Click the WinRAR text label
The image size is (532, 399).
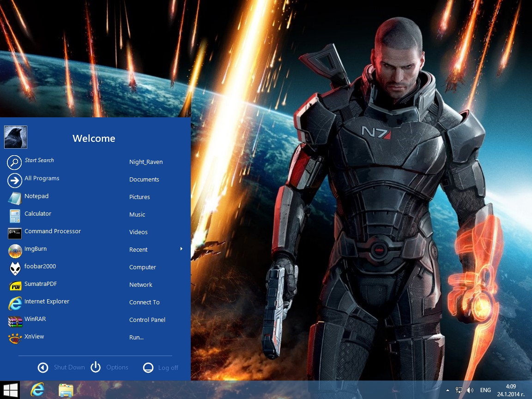pyautogui.click(x=35, y=319)
